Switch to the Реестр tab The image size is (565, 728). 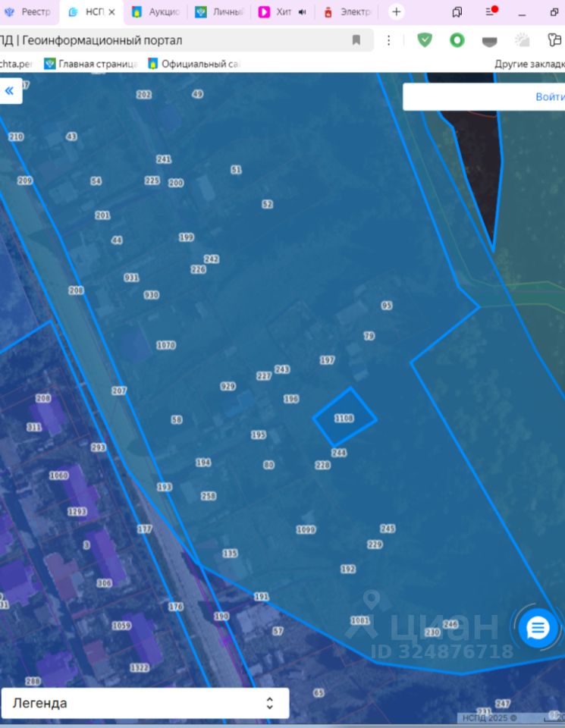point(28,12)
